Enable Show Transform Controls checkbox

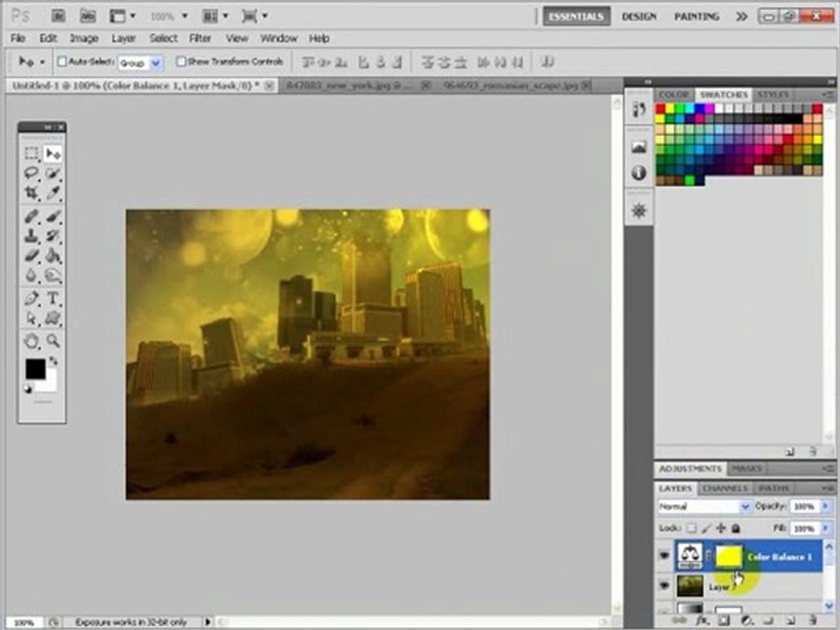(x=181, y=61)
